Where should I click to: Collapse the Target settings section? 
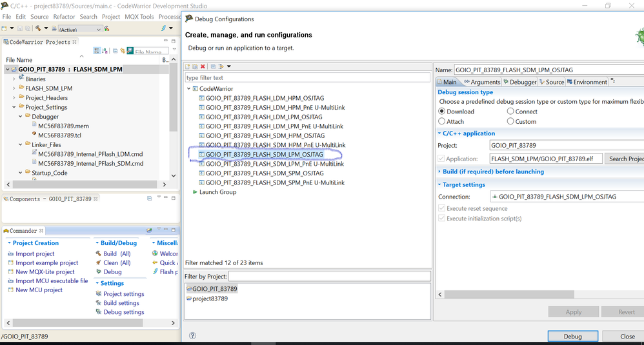tap(439, 184)
